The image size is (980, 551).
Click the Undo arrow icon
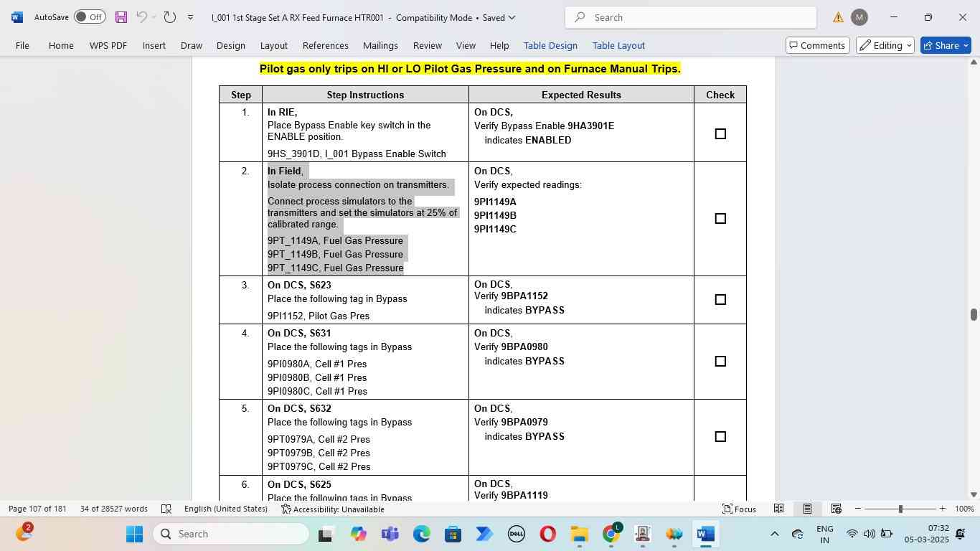pos(142,17)
